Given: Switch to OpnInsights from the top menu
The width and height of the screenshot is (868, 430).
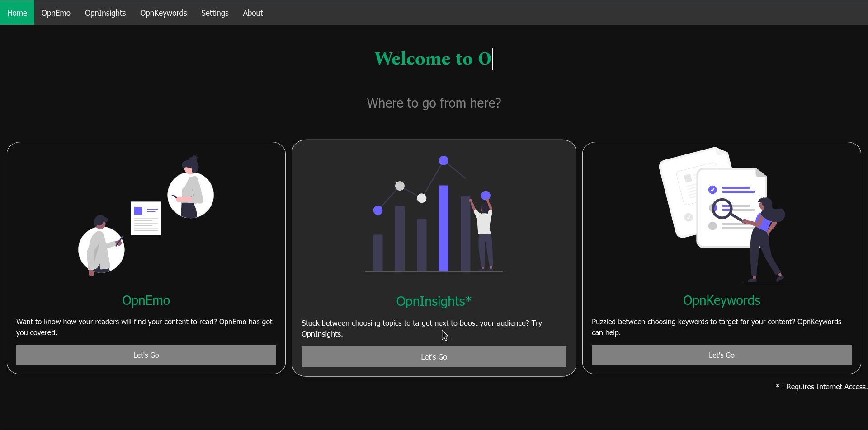Looking at the screenshot, I should tap(105, 13).
